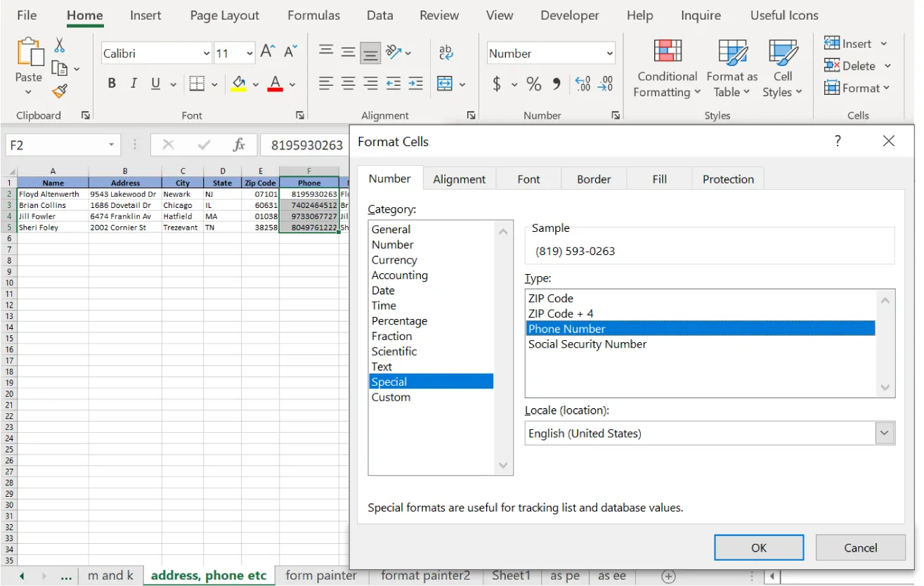Open the Locale (location) dropdown
The width and height of the screenshot is (924, 586).
point(884,433)
